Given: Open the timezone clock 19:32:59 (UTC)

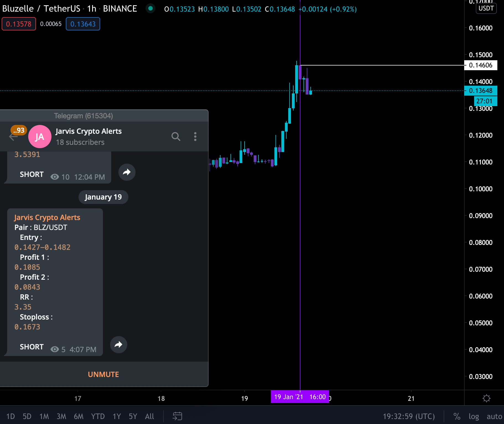Looking at the screenshot, I should tap(409, 416).
